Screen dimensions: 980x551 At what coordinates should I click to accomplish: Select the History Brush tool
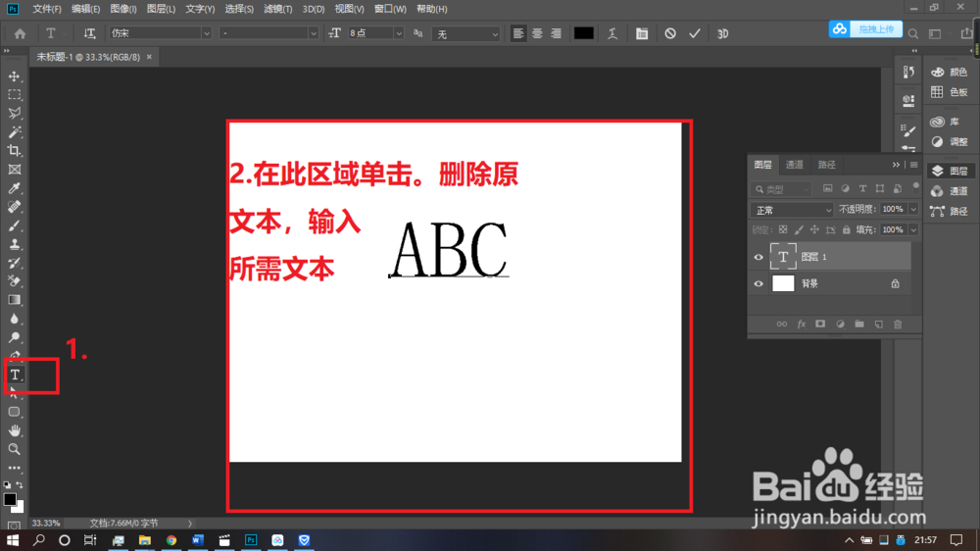click(x=14, y=263)
